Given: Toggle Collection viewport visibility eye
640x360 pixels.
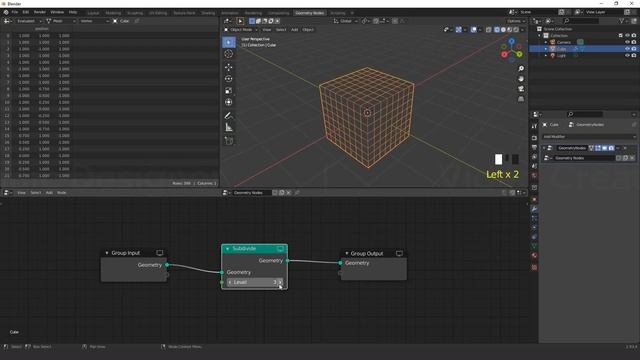Looking at the screenshot, I should 627,36.
